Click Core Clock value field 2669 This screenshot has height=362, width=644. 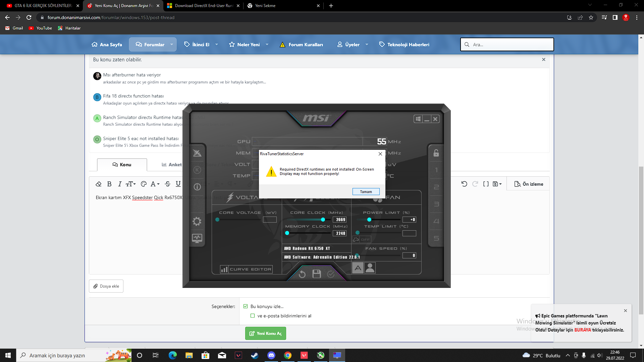(x=339, y=220)
